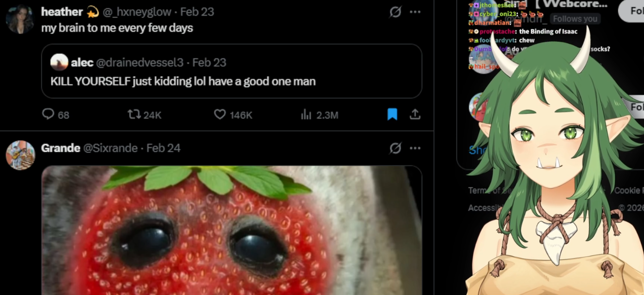644x295 pixels.
Task: Retweet heather's tweet with 24K reposts
Action: click(144, 115)
